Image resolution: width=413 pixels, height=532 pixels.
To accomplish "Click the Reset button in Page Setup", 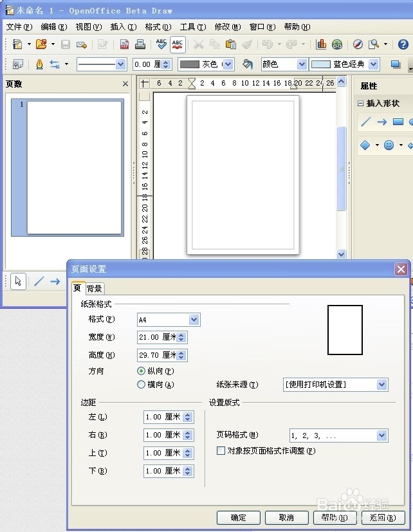I will [x=383, y=517].
